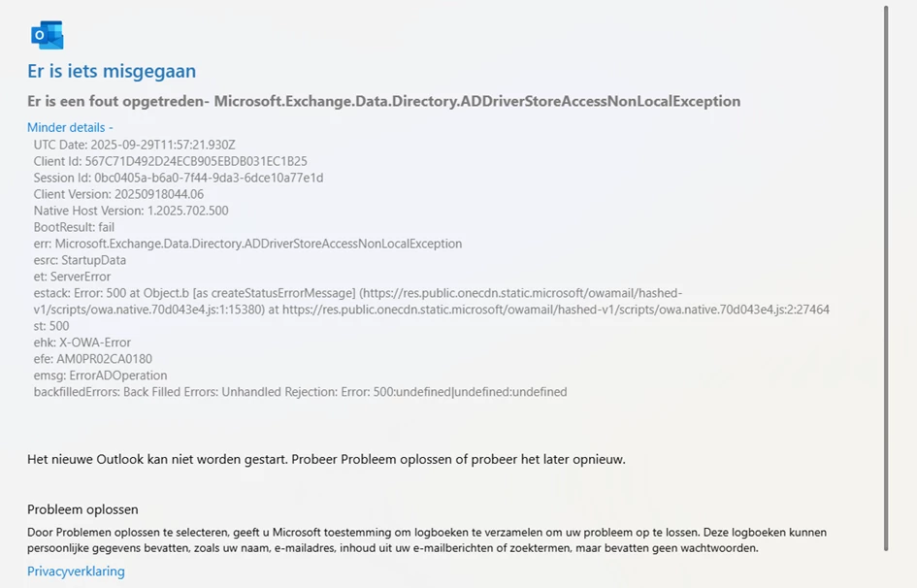The height and width of the screenshot is (588, 917).
Task: Click the "efe: AM0PR02CA0180" line
Action: [92, 359]
